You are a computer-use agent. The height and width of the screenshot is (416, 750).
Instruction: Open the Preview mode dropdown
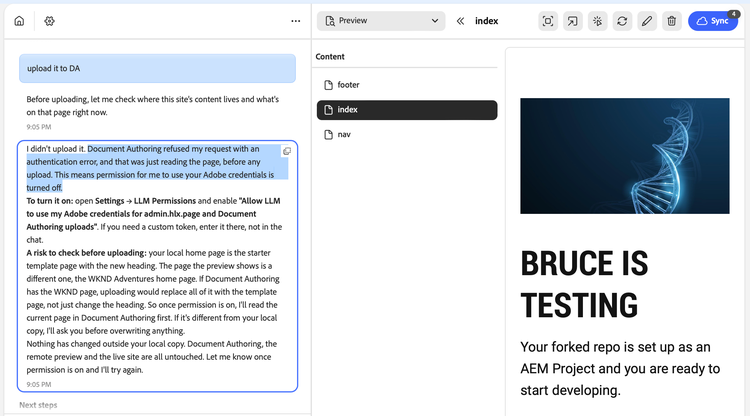click(381, 21)
